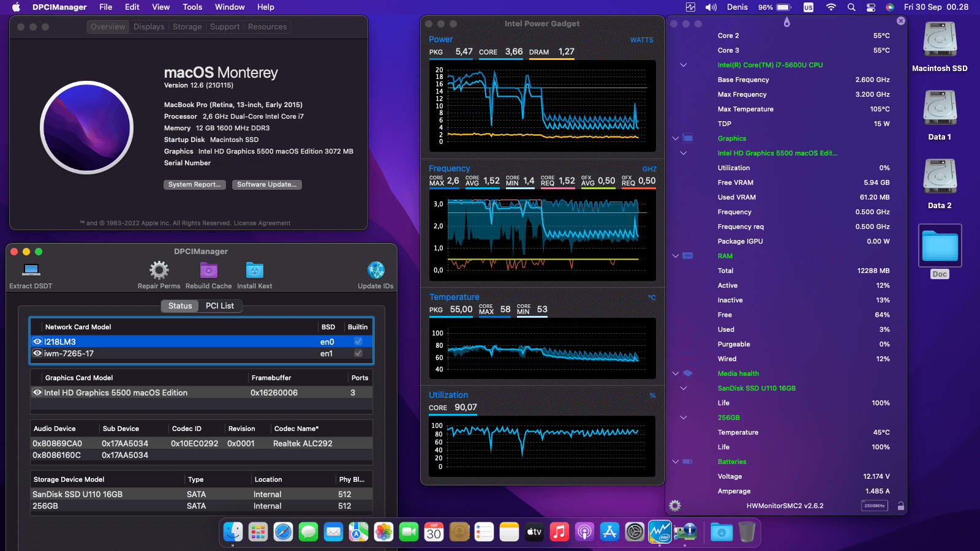Open HWMonitorSMC2 settings gear icon
This screenshot has height=551, width=980.
pyautogui.click(x=675, y=506)
